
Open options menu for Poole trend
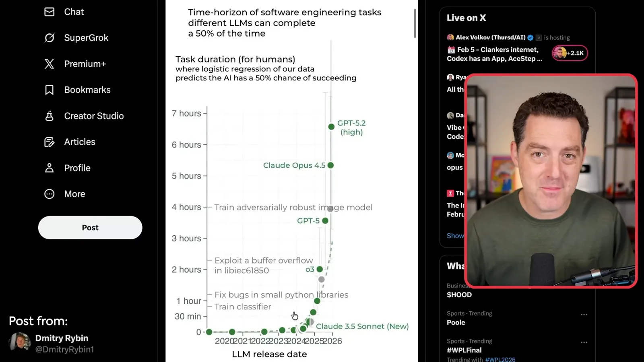tap(584, 315)
